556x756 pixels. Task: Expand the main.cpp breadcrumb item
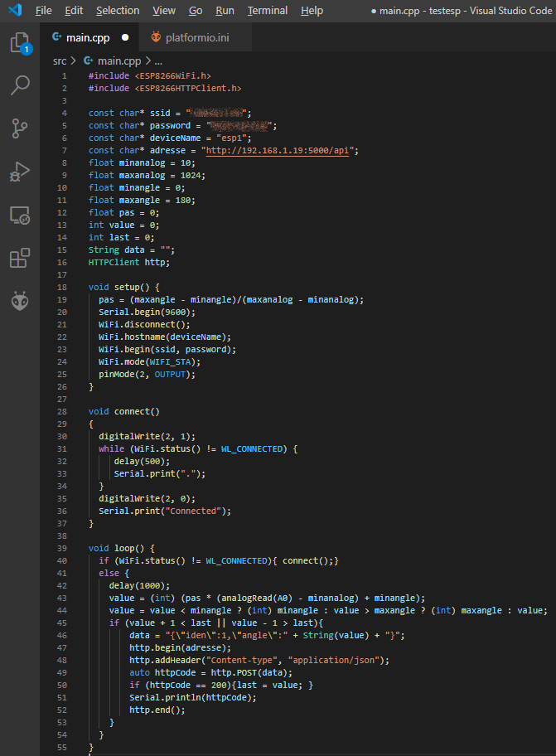(x=118, y=61)
